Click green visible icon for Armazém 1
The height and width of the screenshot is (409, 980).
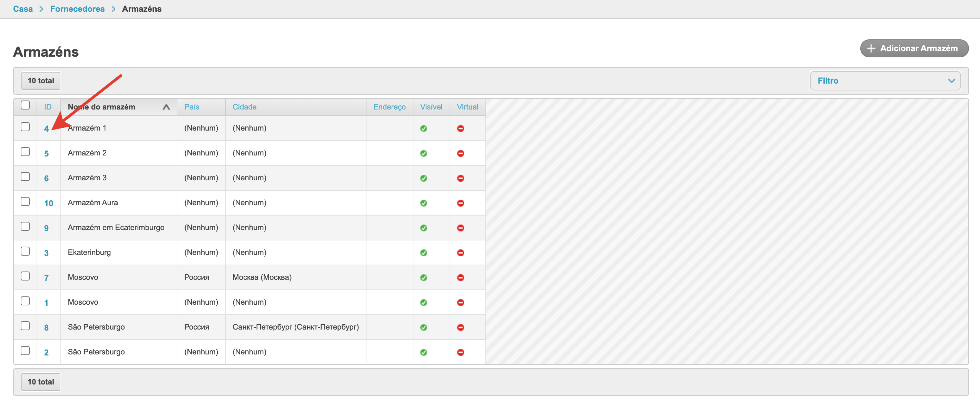423,129
